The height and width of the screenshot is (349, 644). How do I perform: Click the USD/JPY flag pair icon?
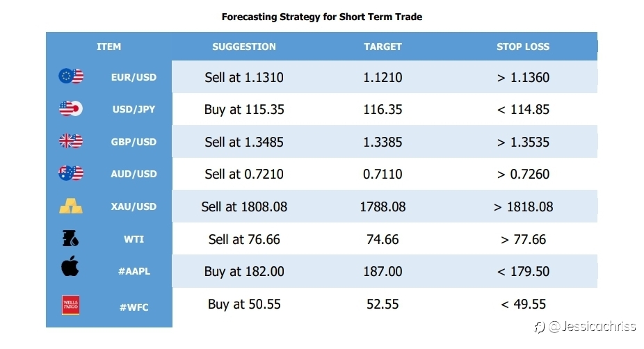click(x=71, y=109)
